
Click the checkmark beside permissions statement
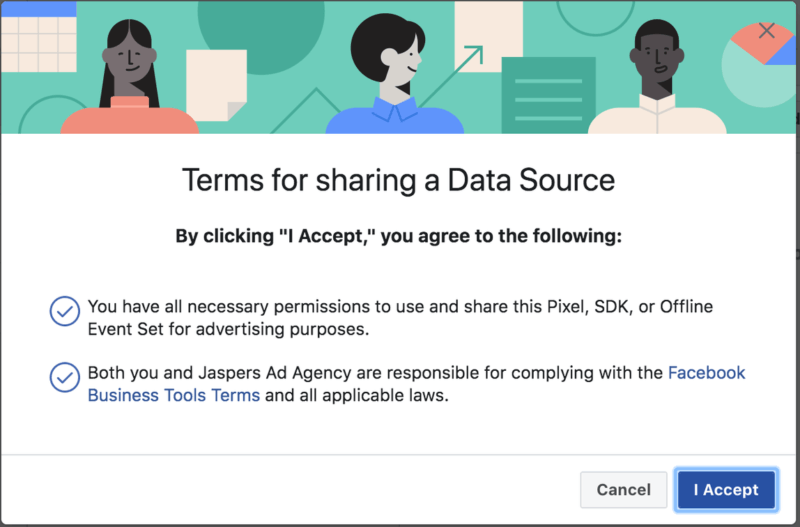click(x=65, y=312)
